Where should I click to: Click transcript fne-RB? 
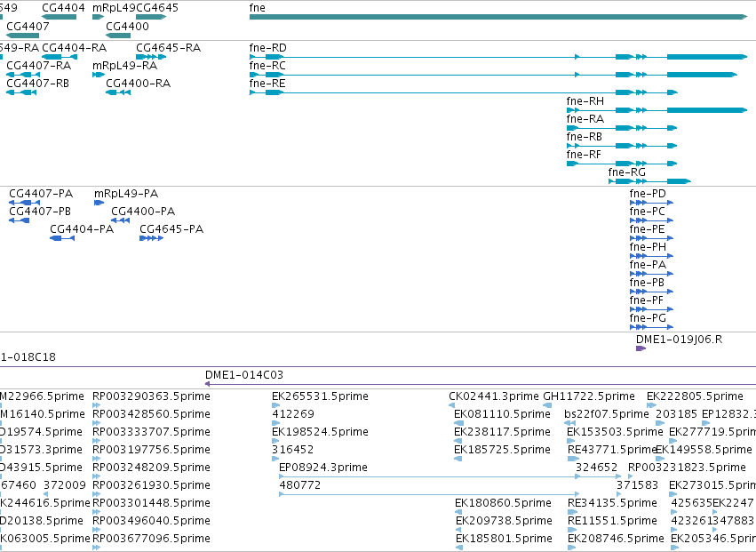(584, 137)
